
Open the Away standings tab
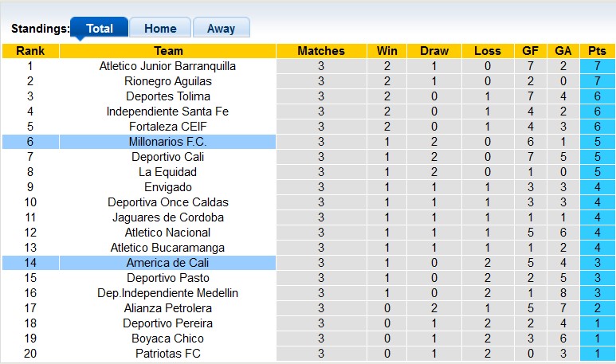221,28
